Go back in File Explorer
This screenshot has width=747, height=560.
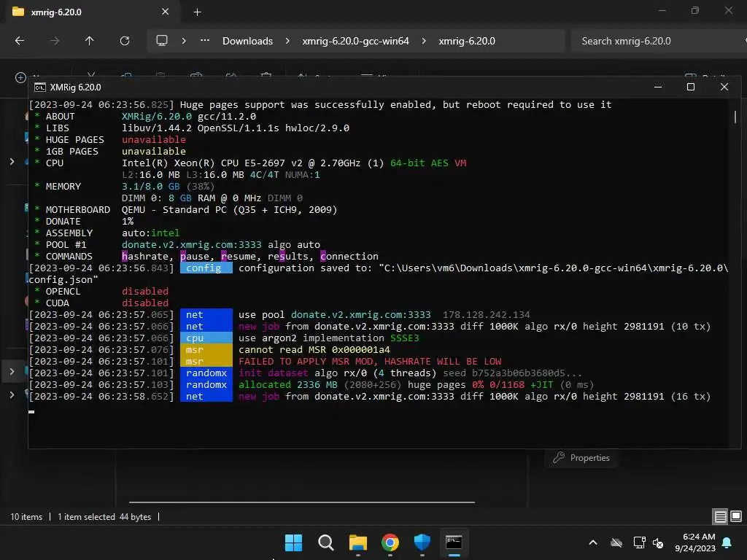click(x=20, y=41)
